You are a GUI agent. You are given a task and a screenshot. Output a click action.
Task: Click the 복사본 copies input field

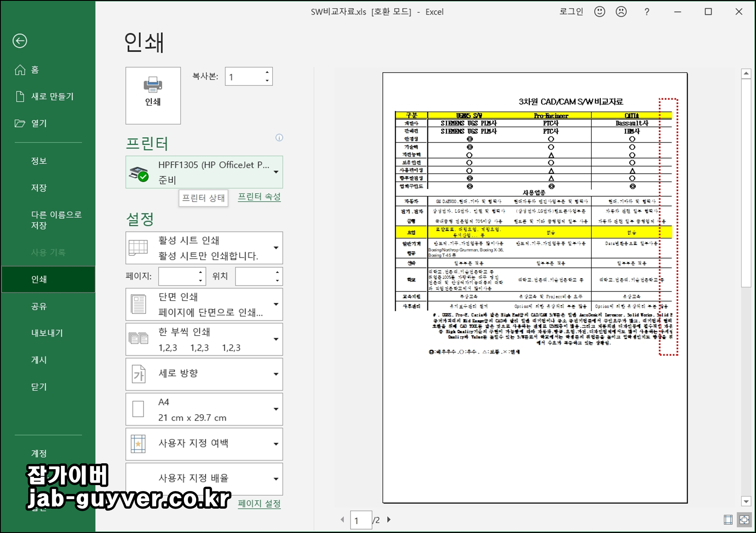[x=244, y=76]
